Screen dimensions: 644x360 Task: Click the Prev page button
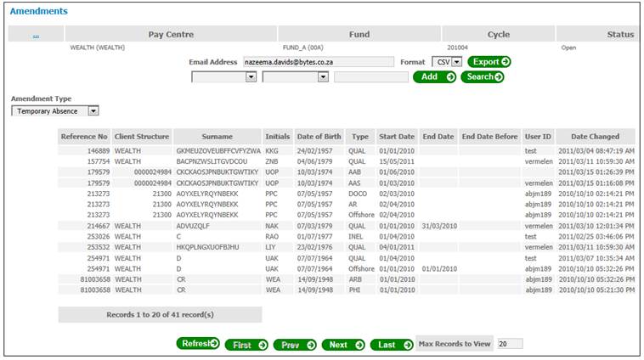point(295,346)
